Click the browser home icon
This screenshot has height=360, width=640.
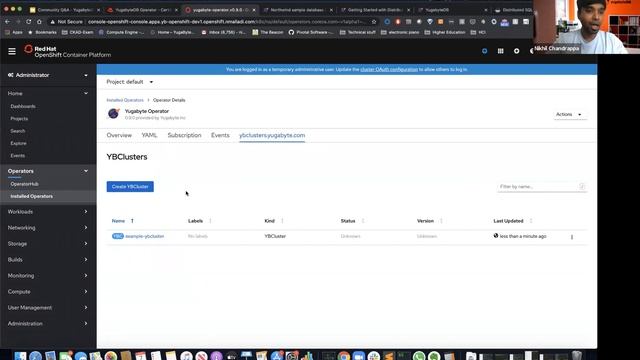pyautogui.click(x=39, y=22)
